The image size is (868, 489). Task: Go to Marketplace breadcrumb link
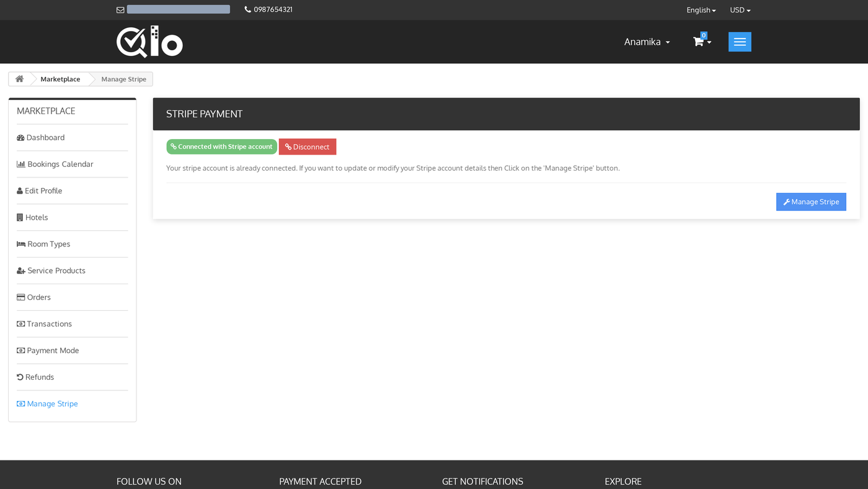(x=60, y=79)
